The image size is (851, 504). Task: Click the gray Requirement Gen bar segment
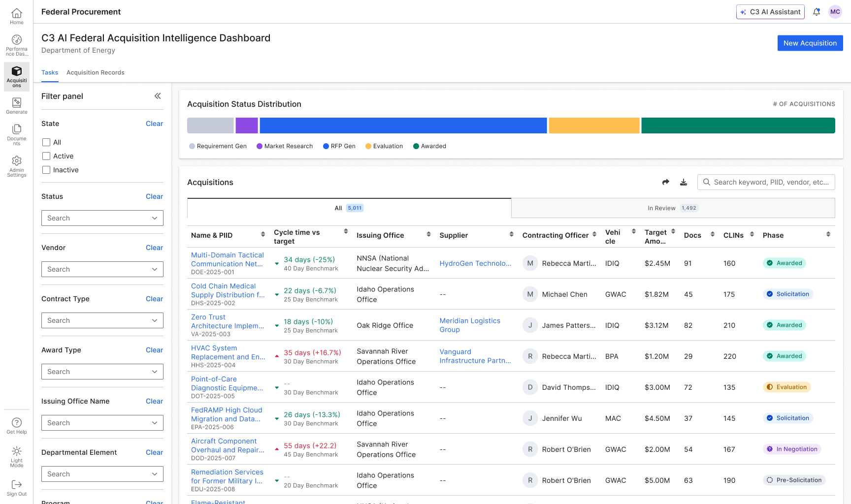(210, 126)
